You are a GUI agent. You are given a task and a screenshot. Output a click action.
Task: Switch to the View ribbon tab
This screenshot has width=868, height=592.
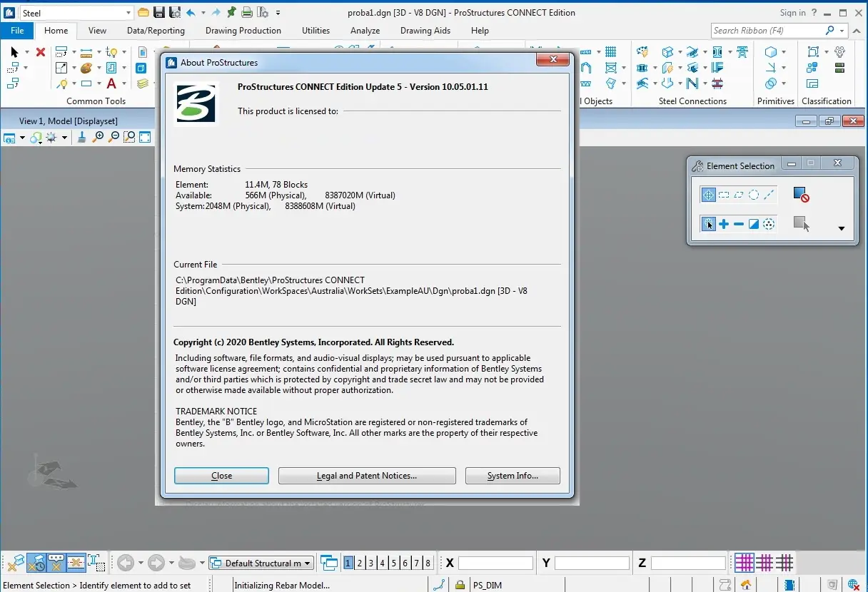pyautogui.click(x=97, y=31)
